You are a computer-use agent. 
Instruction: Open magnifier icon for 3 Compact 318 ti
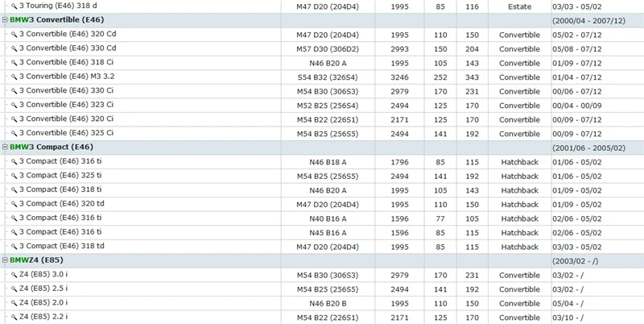14,190
